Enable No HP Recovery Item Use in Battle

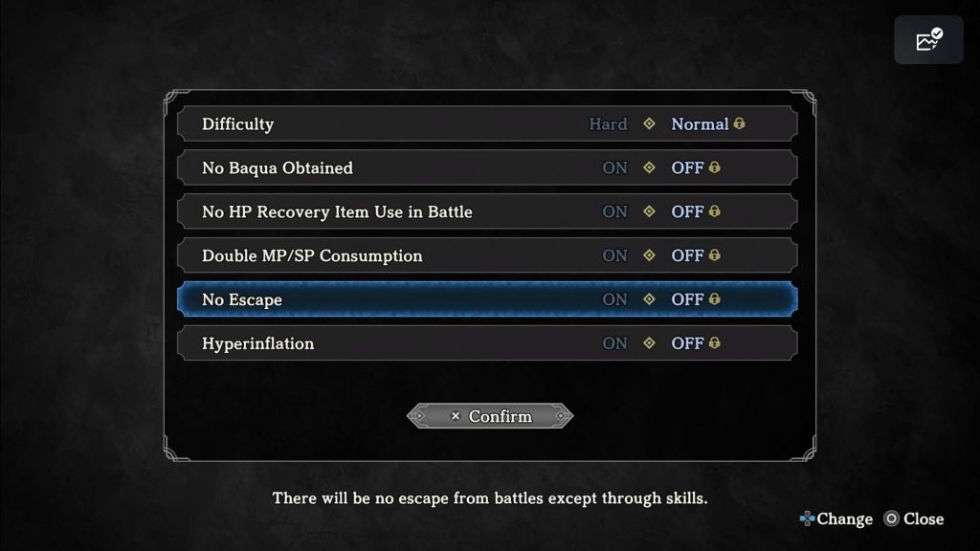pos(614,212)
